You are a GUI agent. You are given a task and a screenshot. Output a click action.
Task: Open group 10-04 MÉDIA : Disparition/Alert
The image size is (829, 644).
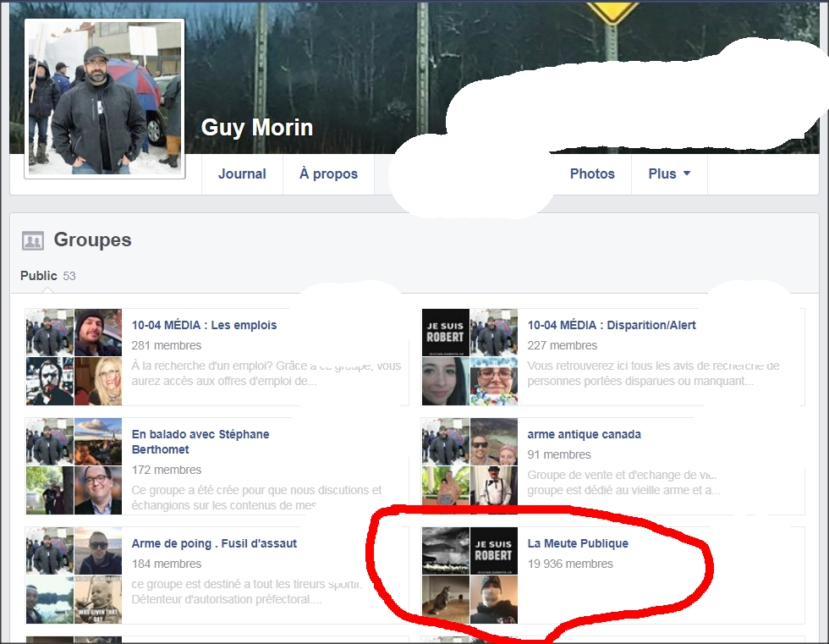coord(611,325)
